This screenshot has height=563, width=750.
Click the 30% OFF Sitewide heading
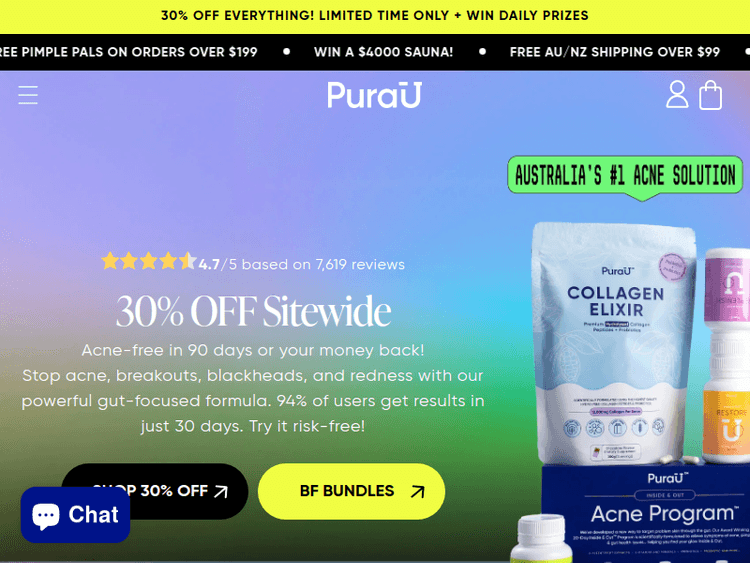(x=254, y=311)
